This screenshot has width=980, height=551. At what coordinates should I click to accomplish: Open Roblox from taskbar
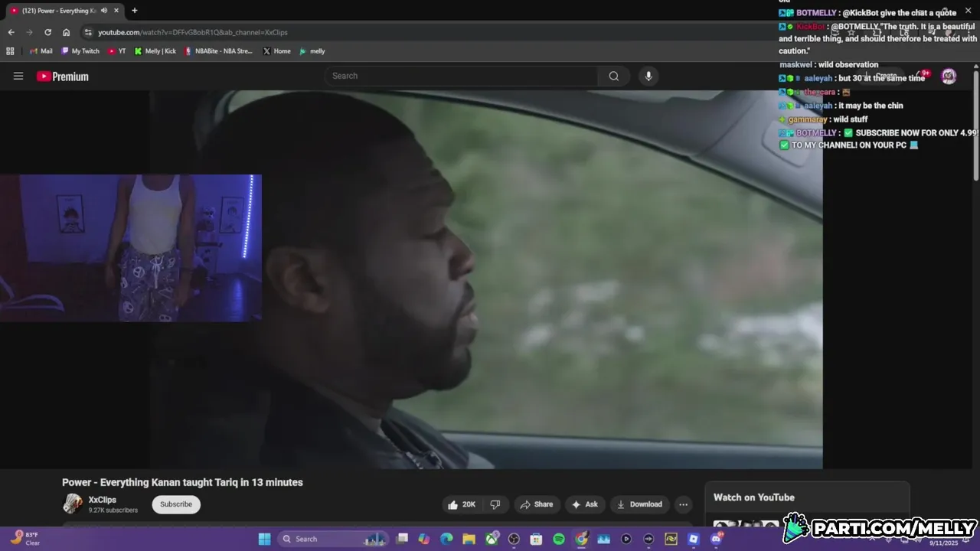[694, 539]
